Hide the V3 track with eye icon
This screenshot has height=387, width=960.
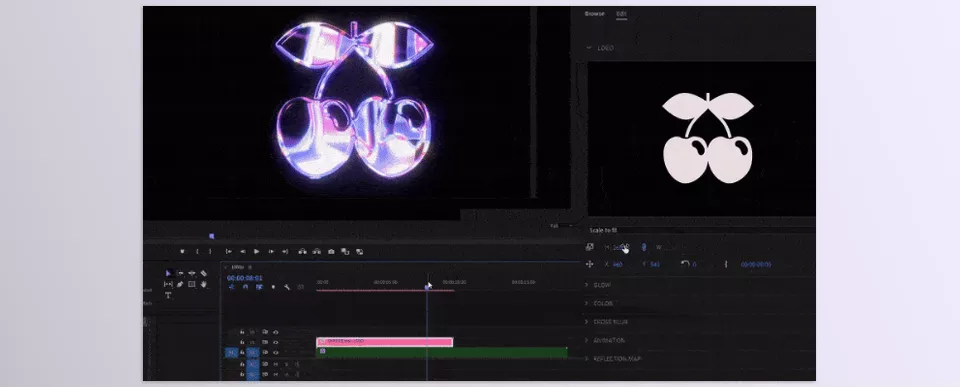276,332
